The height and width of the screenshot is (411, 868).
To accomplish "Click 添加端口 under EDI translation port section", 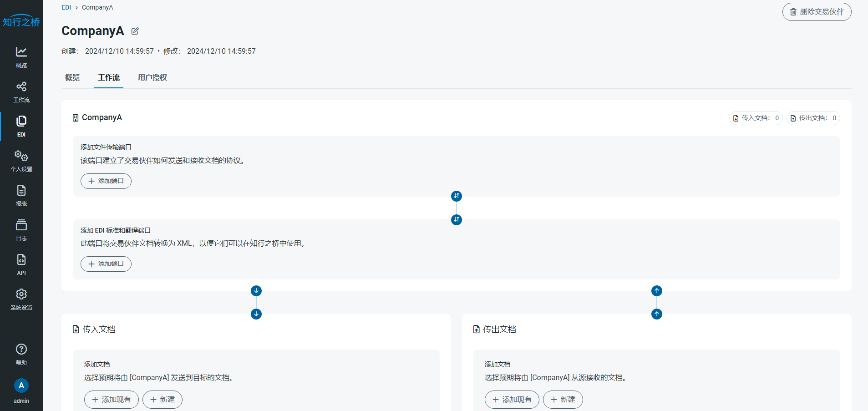I will 106,264.
